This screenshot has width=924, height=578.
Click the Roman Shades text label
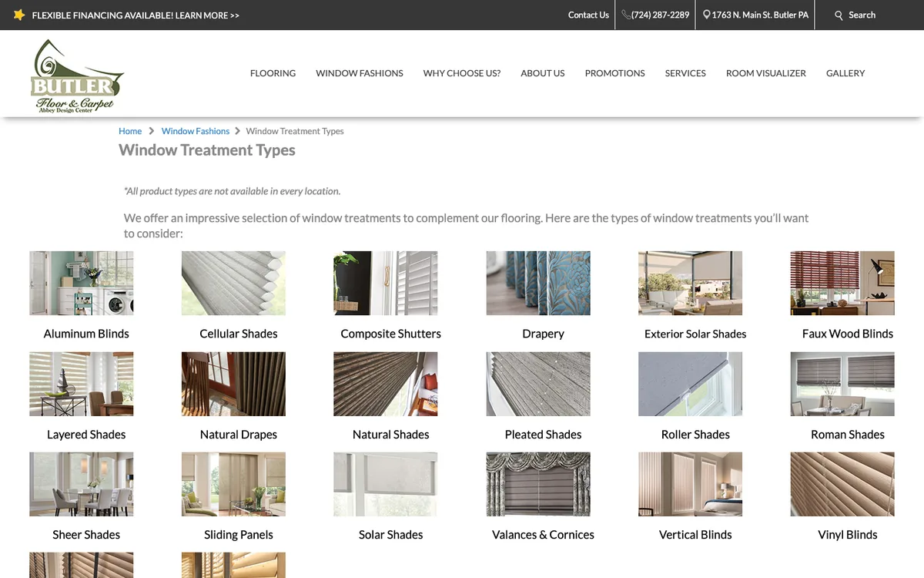coord(848,435)
